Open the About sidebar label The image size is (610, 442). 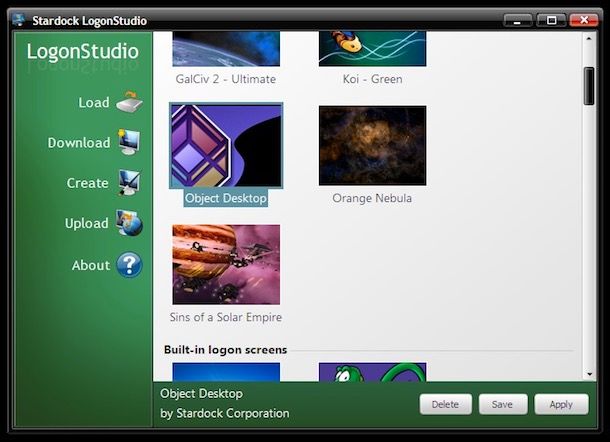click(x=91, y=265)
